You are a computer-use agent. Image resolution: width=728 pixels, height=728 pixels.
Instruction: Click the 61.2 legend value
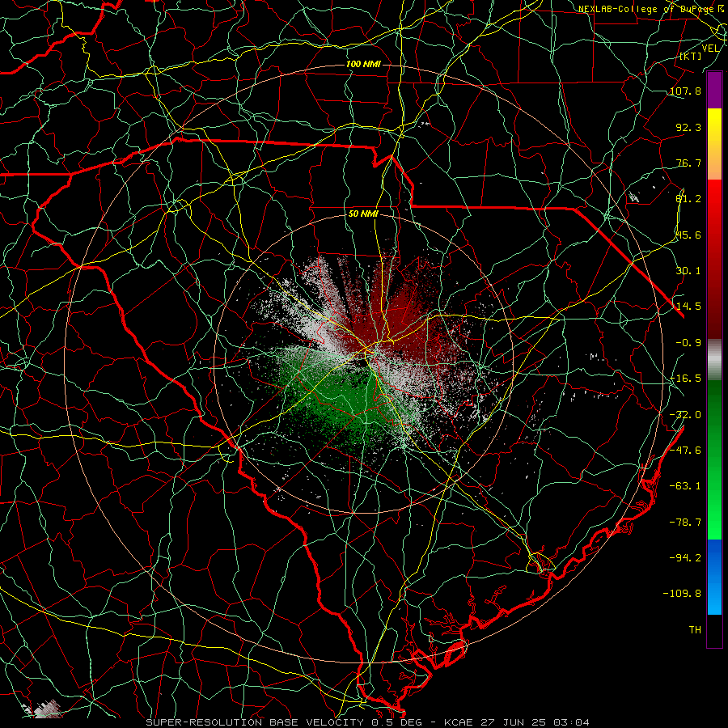[x=688, y=199]
